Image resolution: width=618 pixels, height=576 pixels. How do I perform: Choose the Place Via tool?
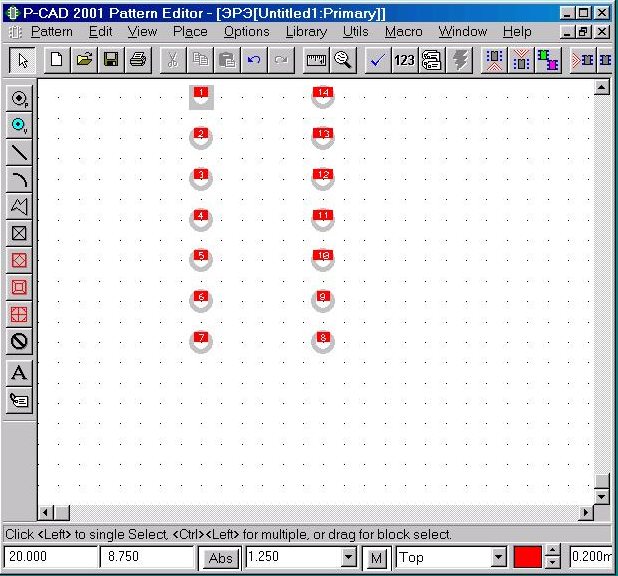19,125
